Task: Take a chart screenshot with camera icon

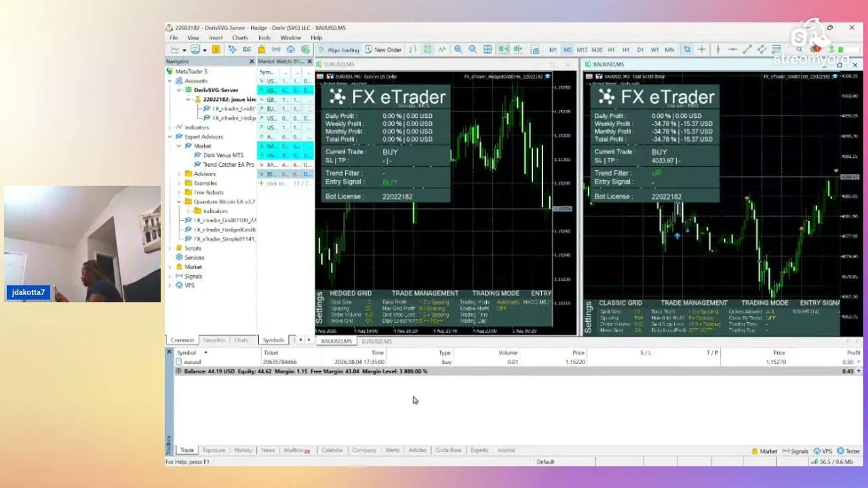Action: pos(535,49)
